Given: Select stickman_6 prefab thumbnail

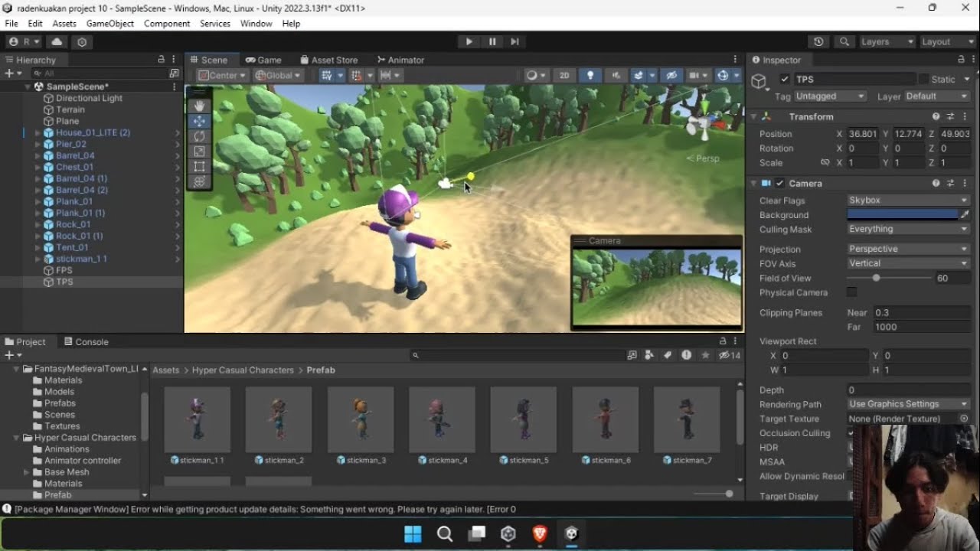Looking at the screenshot, I should [606, 420].
